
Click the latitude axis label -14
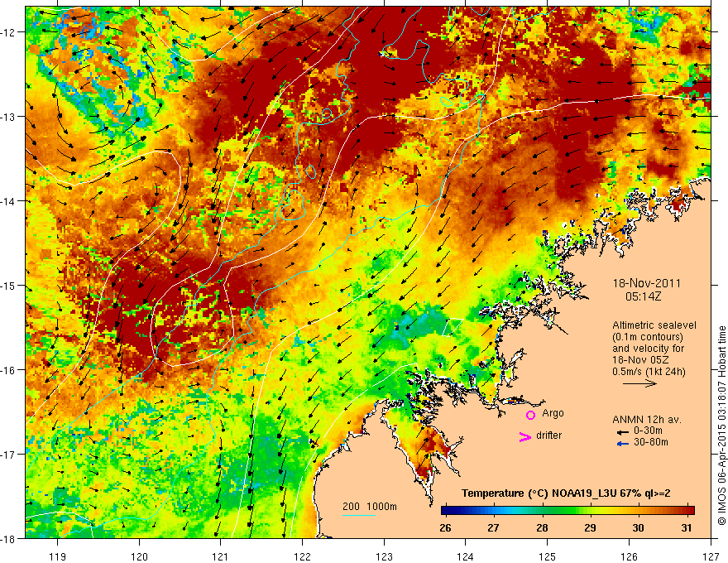click(8, 201)
